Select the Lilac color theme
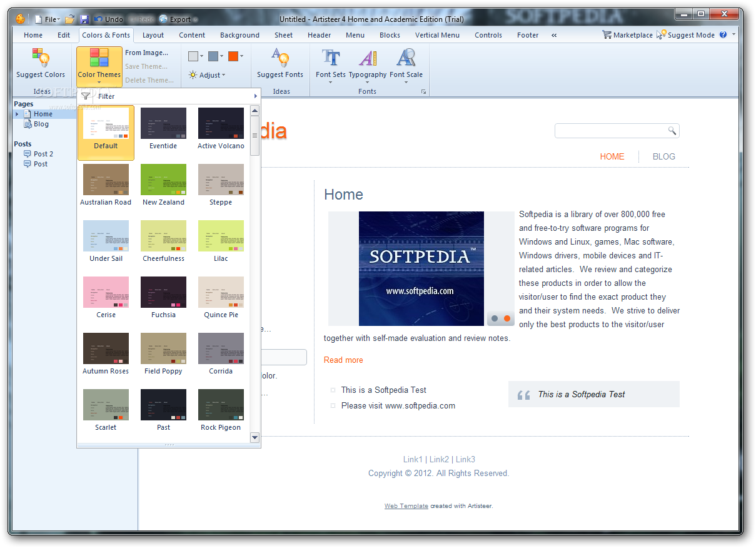Image resolution: width=756 pixels, height=548 pixels. tap(221, 241)
